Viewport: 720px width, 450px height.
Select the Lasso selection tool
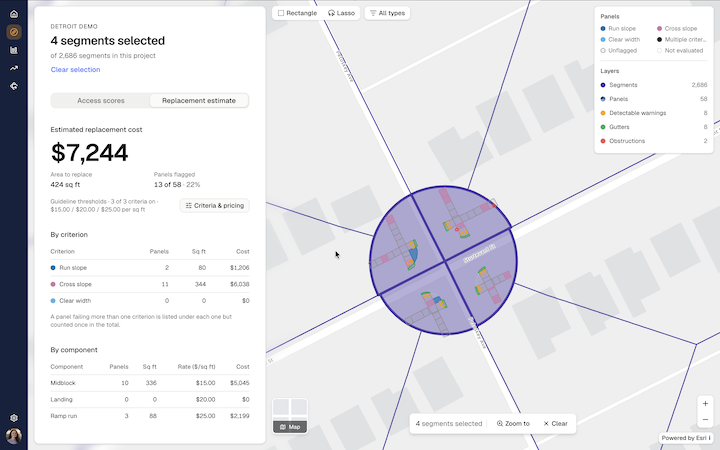point(341,13)
